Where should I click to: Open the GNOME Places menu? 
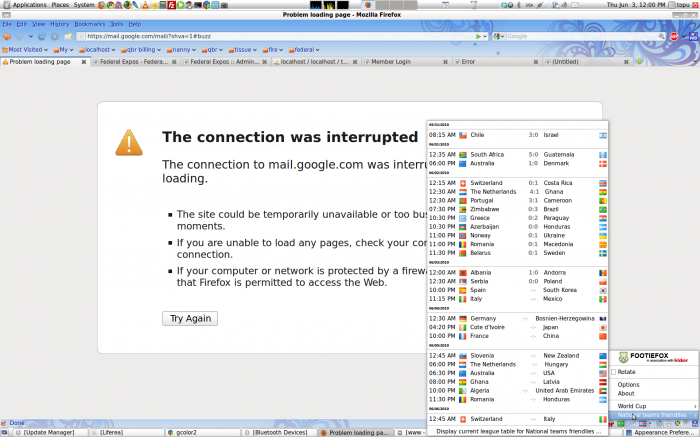60,5
